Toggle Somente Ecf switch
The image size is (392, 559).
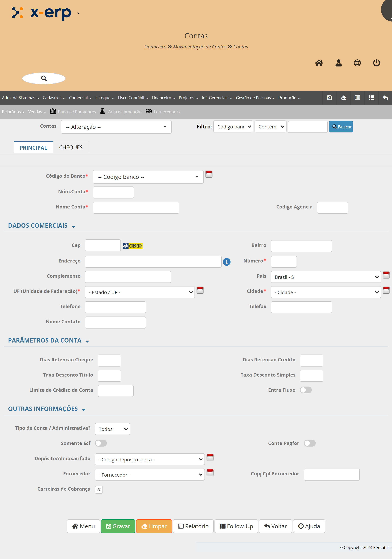pyautogui.click(x=101, y=443)
